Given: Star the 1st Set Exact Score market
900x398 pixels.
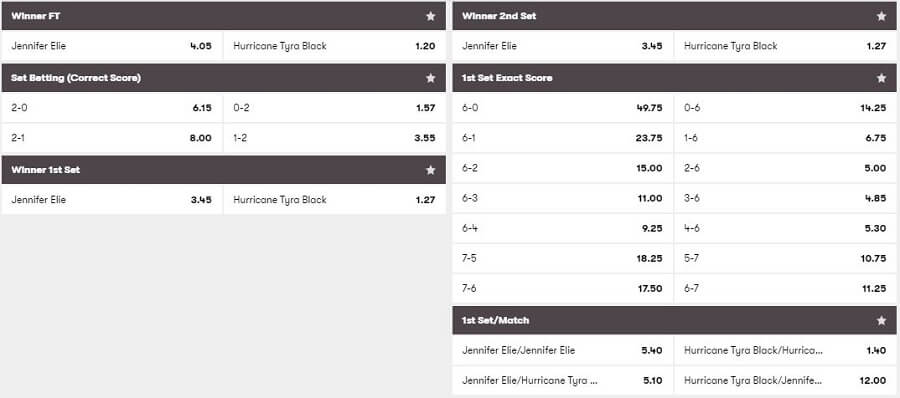Looking at the screenshot, I should click(x=882, y=78).
